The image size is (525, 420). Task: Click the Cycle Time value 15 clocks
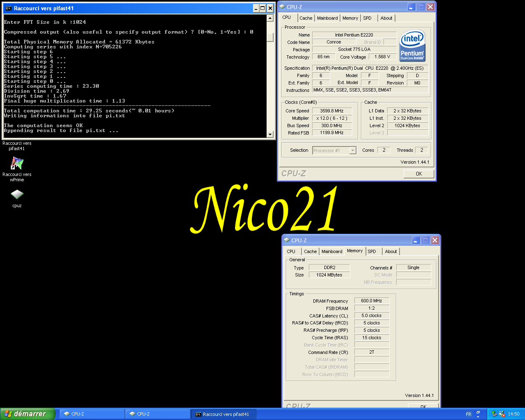pyautogui.click(x=372, y=338)
